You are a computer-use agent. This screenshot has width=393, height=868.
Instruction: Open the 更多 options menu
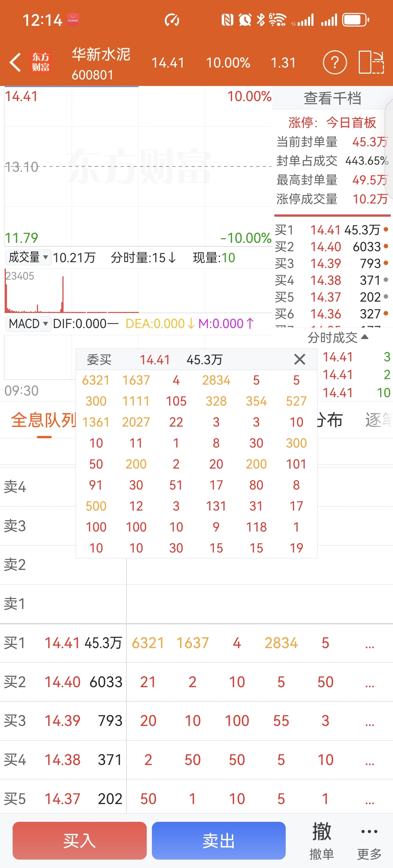pos(369,840)
